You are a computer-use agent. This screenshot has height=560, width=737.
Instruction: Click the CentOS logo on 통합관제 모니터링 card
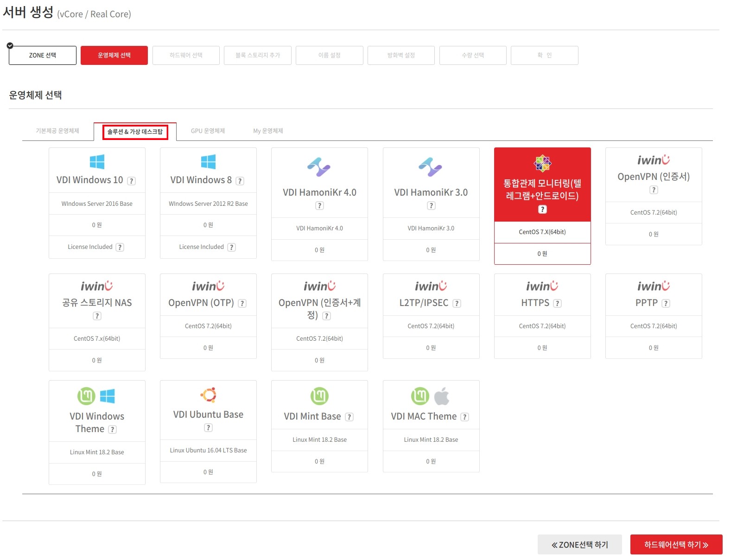pos(542,163)
